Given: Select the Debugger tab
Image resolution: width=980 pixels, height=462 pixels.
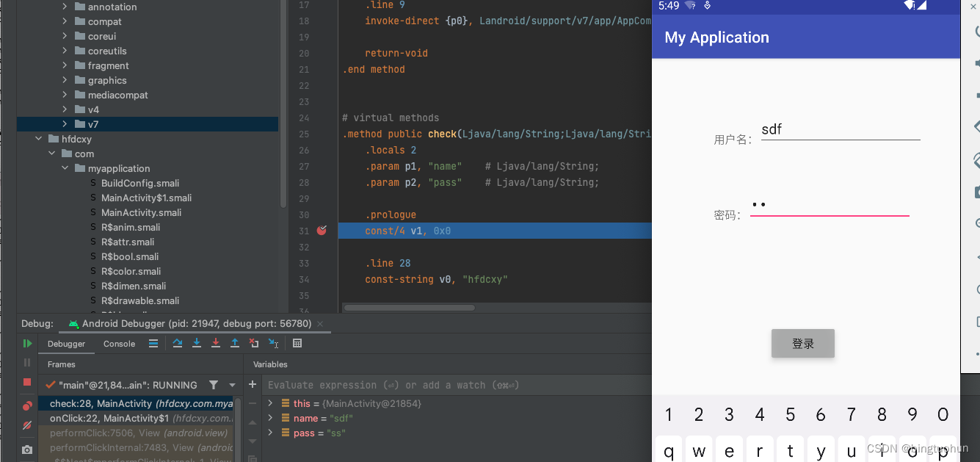Looking at the screenshot, I should 67,343.
